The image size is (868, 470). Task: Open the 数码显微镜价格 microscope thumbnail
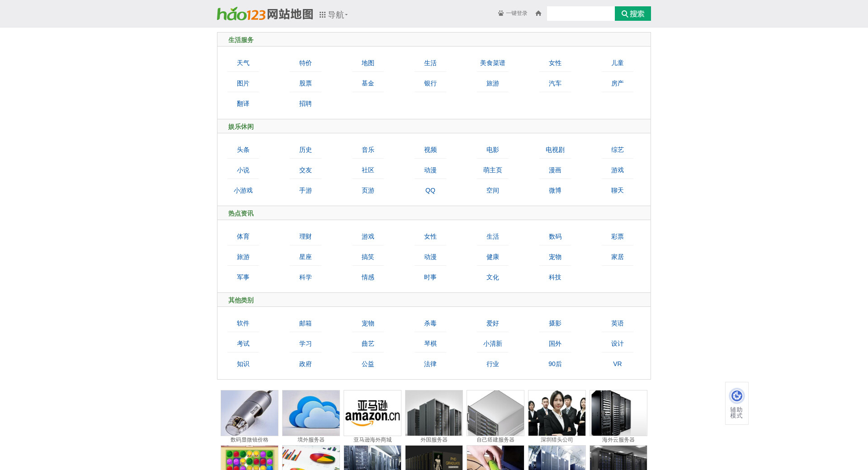click(250, 413)
